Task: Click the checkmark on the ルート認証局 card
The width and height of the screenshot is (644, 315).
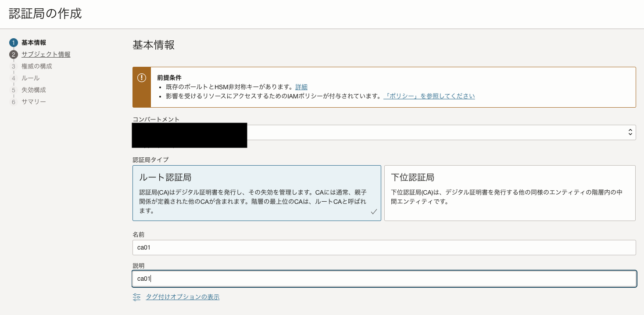Action: pos(374,211)
